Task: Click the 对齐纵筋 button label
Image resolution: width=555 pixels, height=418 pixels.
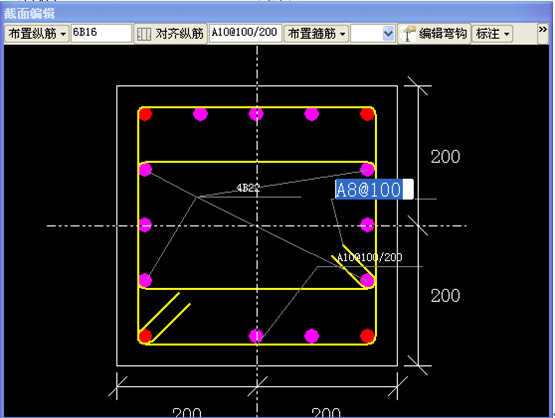Action: point(179,34)
